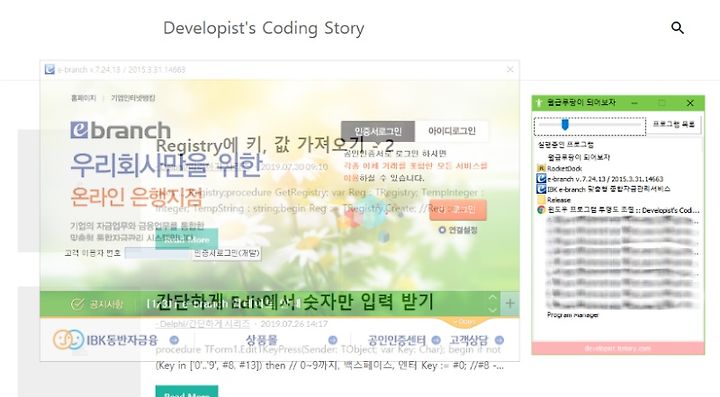Open the 상품몰 footer text link

(x=262, y=340)
